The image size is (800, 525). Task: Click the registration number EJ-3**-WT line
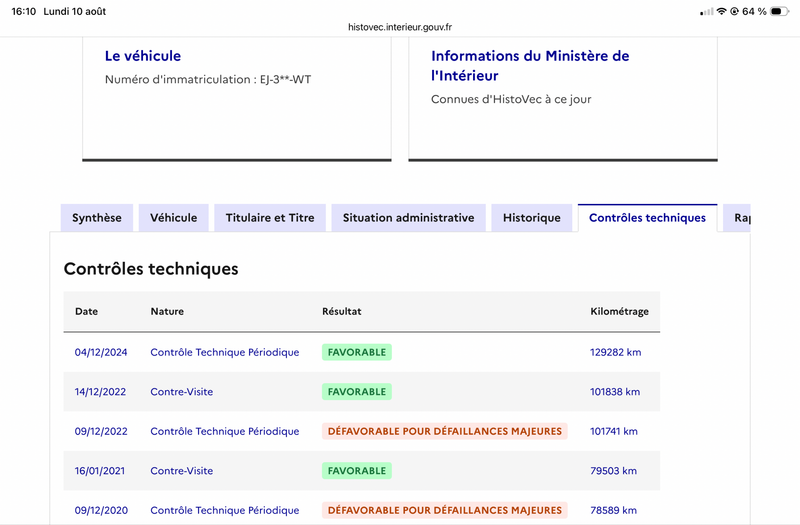(208, 79)
